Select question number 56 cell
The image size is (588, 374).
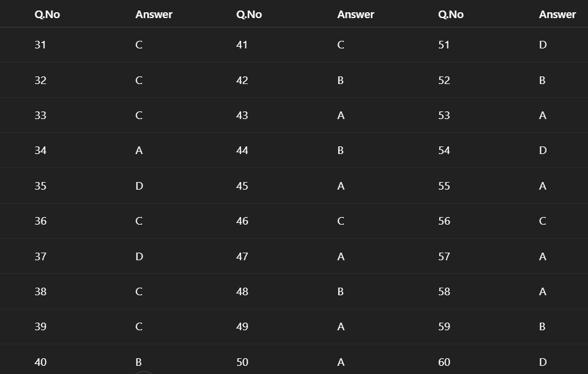point(444,221)
